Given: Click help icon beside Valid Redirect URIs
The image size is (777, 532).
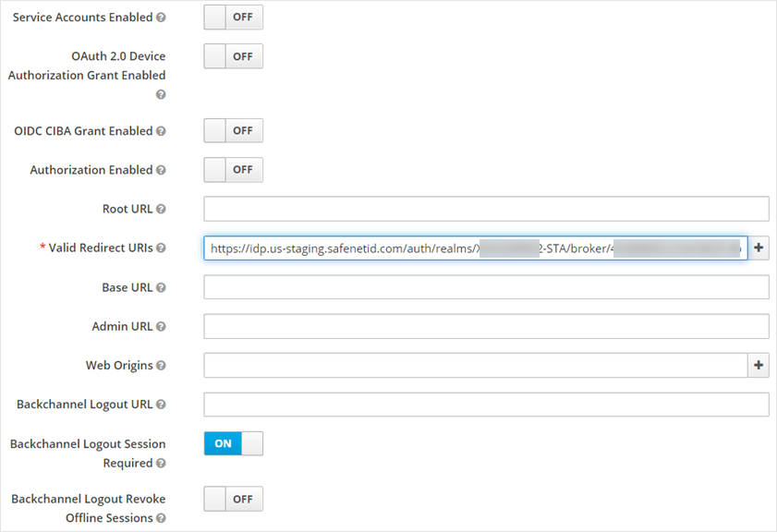Looking at the screenshot, I should 161,248.
